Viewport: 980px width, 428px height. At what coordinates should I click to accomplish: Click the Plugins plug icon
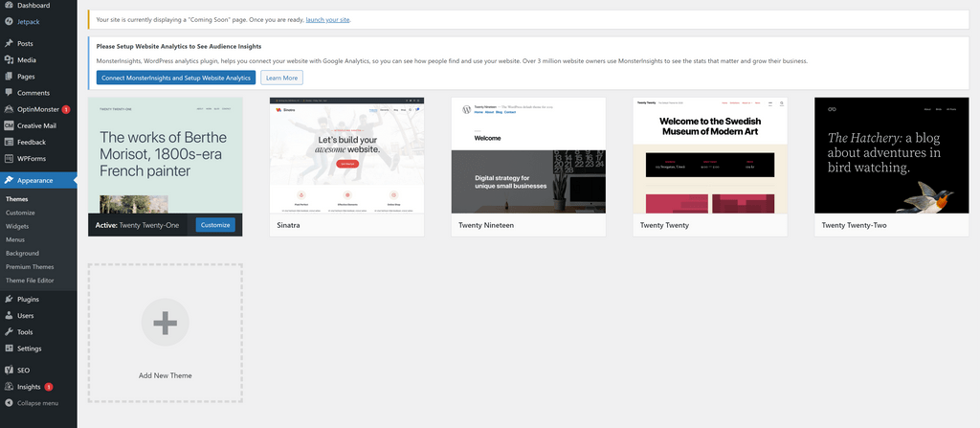pyautogui.click(x=9, y=299)
